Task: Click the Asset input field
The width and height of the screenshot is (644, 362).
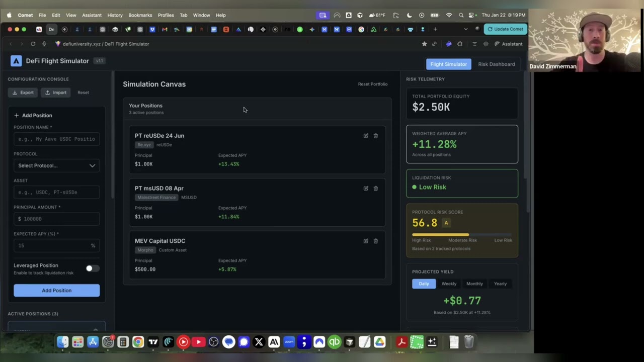Action: [56, 192]
